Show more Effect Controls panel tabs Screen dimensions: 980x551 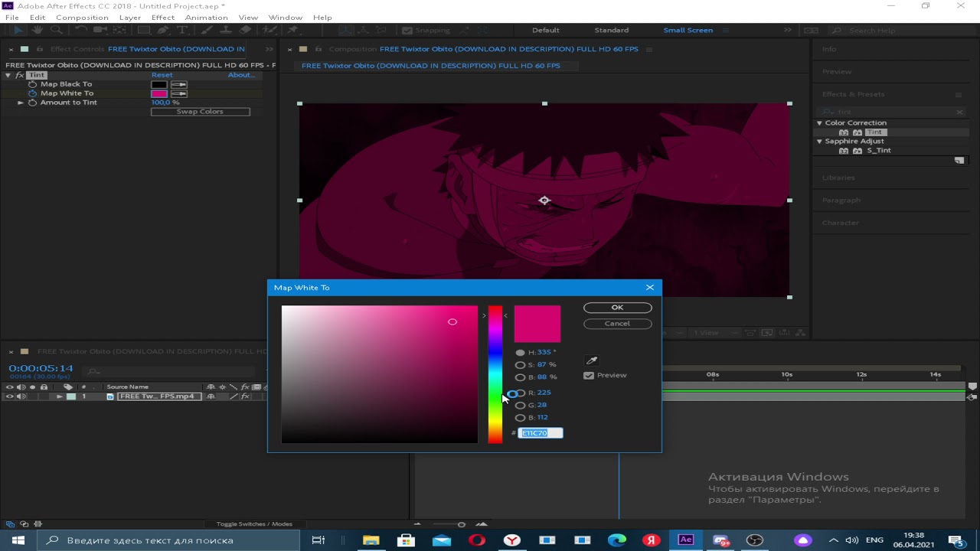pyautogui.click(x=269, y=49)
